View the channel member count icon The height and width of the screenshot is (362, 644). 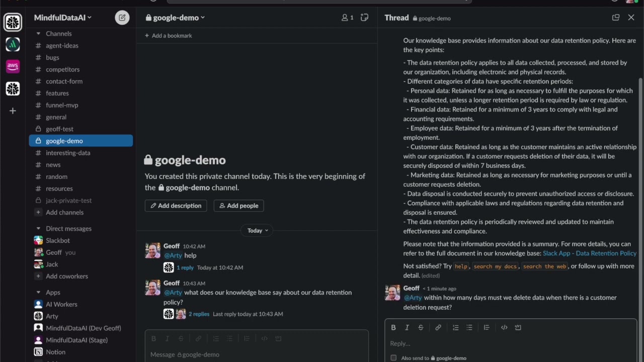[x=347, y=18]
